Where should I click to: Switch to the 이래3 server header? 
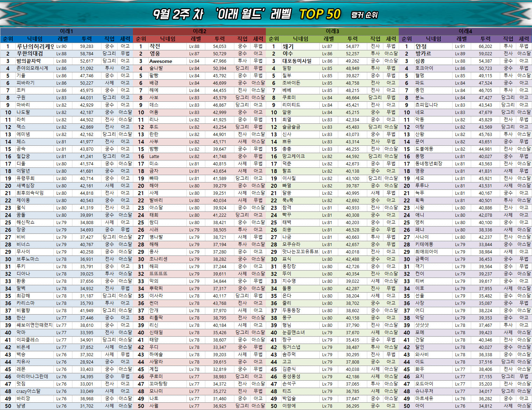pos(332,31)
